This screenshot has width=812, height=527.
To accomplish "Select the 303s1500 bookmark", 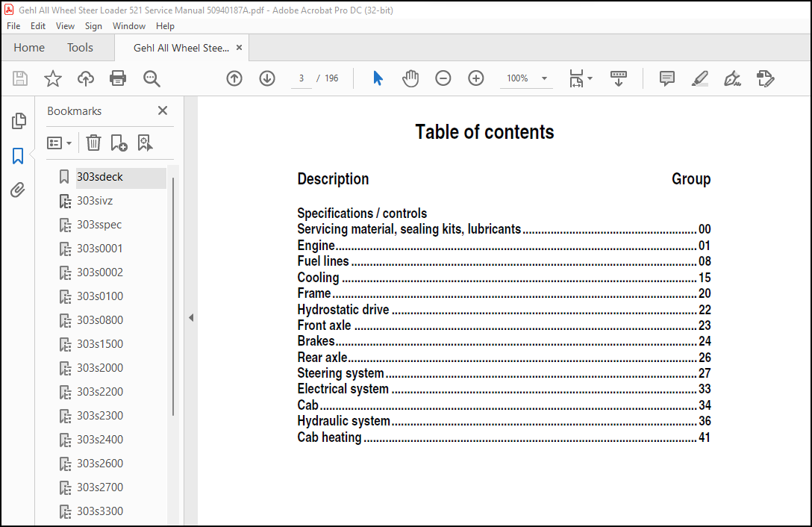I will click(x=100, y=343).
